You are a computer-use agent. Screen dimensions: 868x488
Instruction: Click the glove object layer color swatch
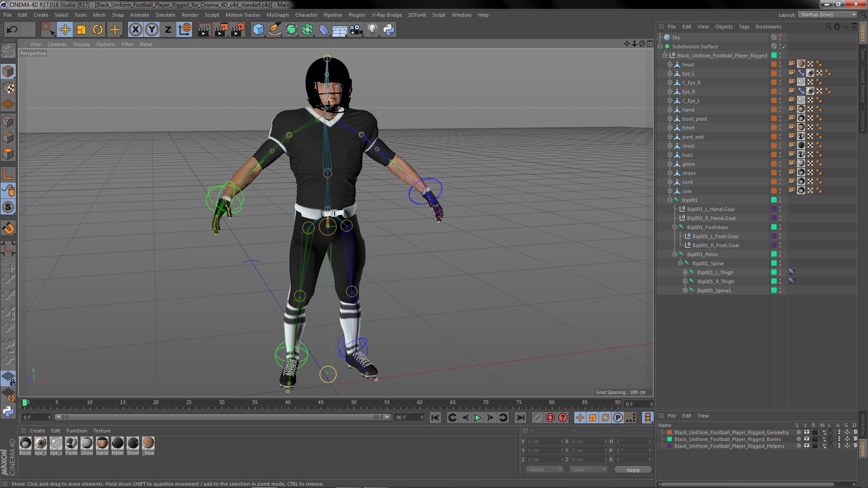tap(774, 164)
